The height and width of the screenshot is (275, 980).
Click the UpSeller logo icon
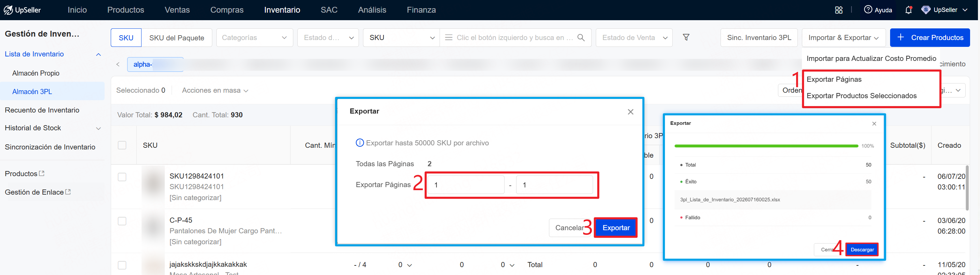[x=8, y=10]
